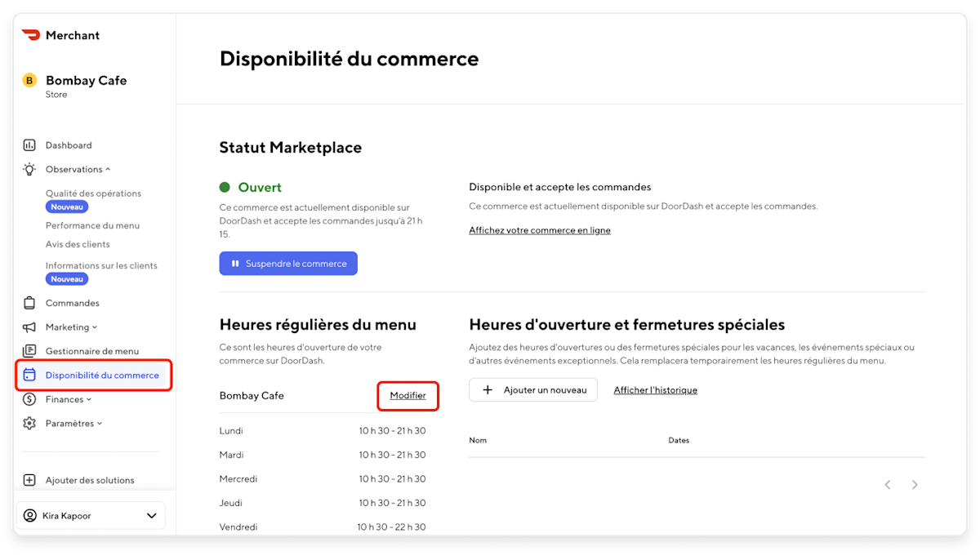Expand the Finances submenu
This screenshot has width=980, height=560.
coord(89,400)
